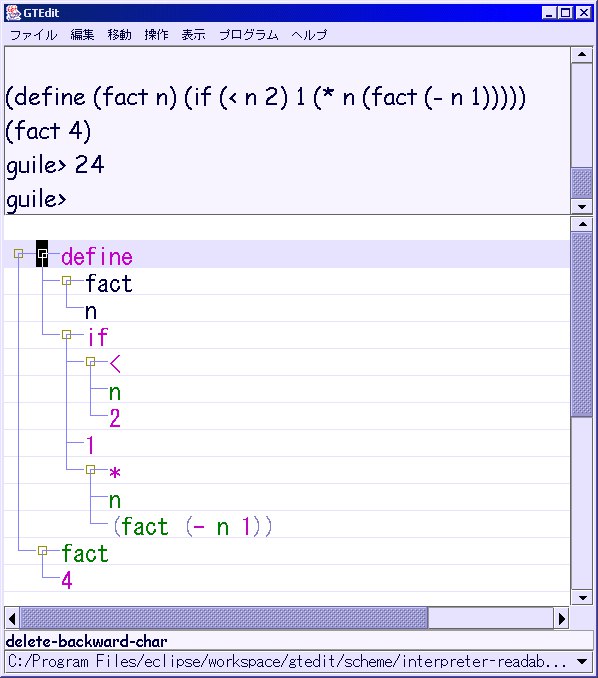Click the upper pane scrollbar thumb
Image resolution: width=598 pixels, height=678 pixels.
(x=582, y=183)
